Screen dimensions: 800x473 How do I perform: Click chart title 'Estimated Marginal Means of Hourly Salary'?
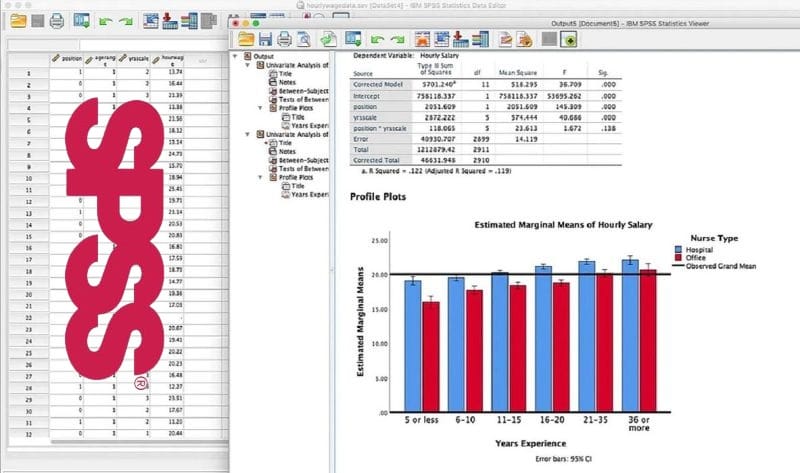pyautogui.click(x=563, y=225)
